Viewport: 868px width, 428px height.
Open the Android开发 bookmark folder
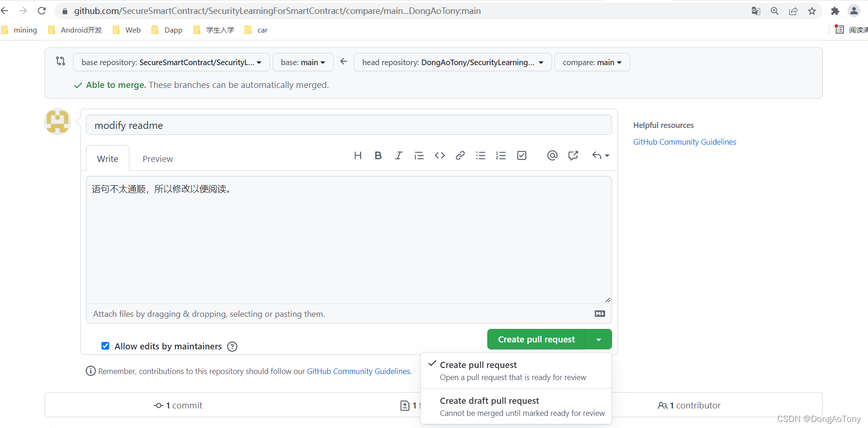[75, 30]
